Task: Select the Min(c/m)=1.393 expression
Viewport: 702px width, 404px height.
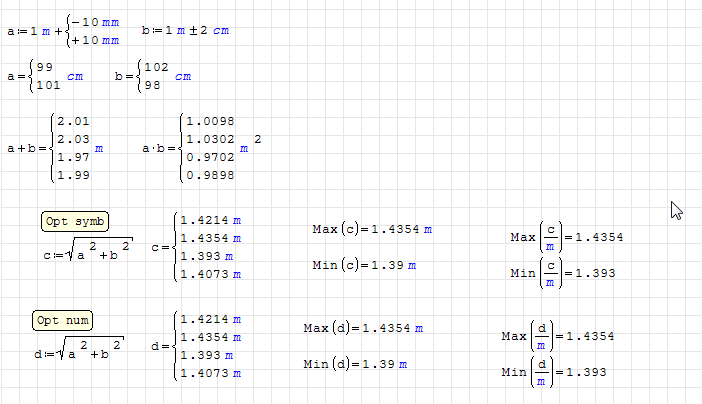Action: tap(560, 272)
